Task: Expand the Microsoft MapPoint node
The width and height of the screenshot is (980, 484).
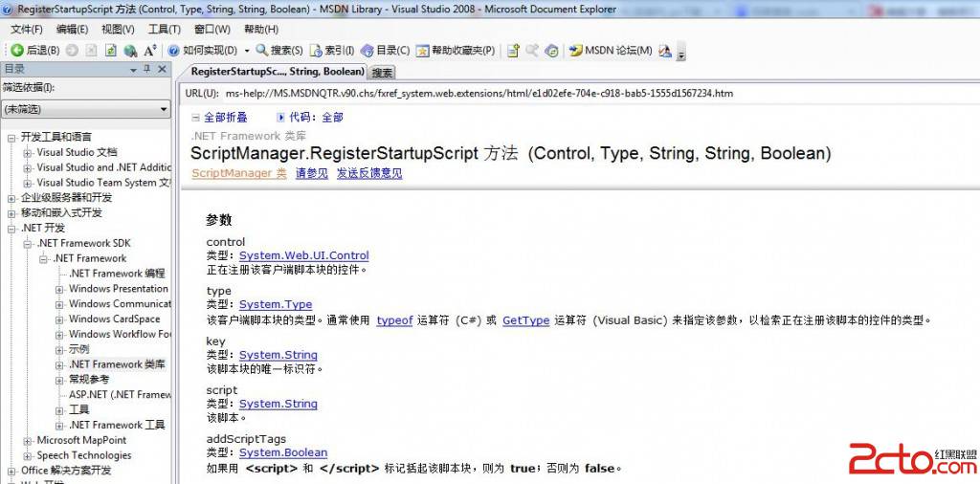Action: pyautogui.click(x=28, y=440)
